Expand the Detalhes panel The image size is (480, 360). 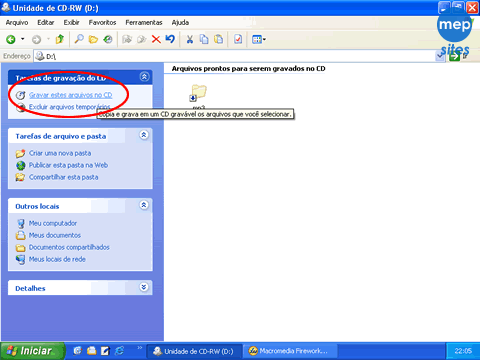[144, 287]
